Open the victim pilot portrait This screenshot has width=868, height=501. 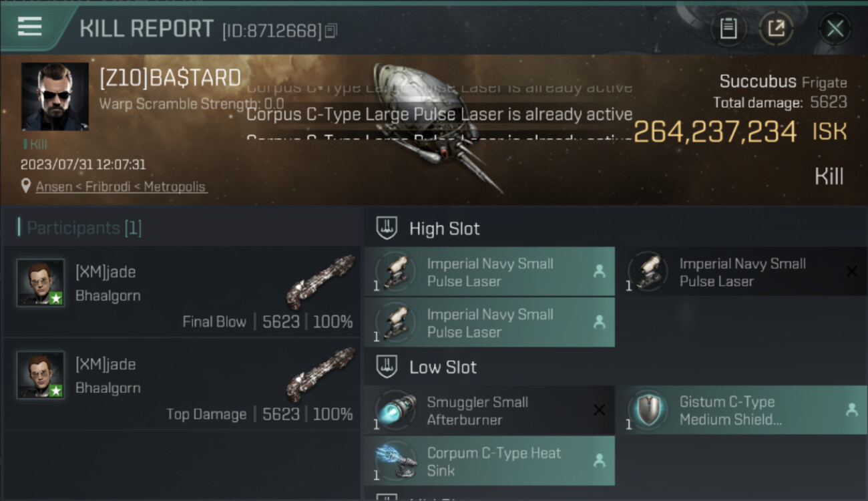pyautogui.click(x=55, y=96)
